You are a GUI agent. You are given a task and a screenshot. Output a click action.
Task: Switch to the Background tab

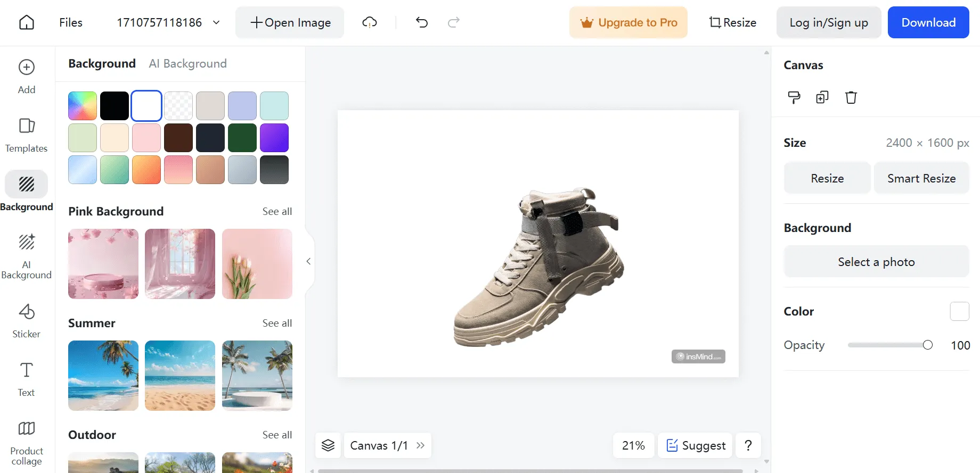click(x=102, y=63)
